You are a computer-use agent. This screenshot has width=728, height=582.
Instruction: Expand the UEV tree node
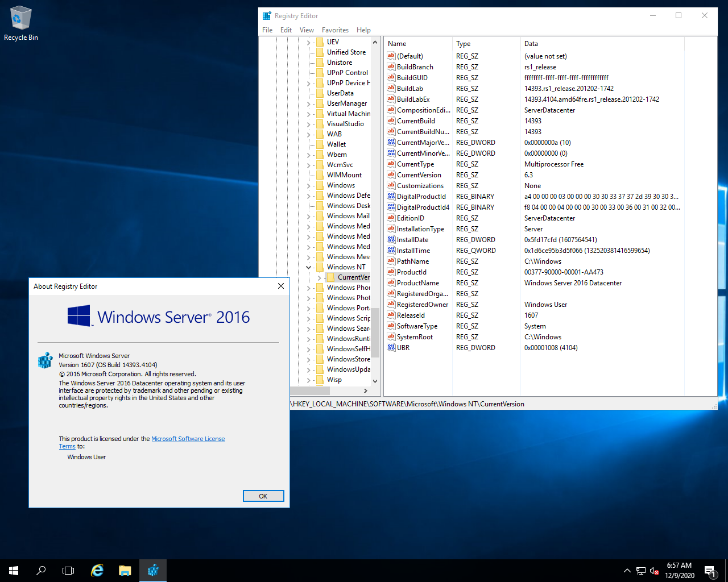[x=309, y=42]
